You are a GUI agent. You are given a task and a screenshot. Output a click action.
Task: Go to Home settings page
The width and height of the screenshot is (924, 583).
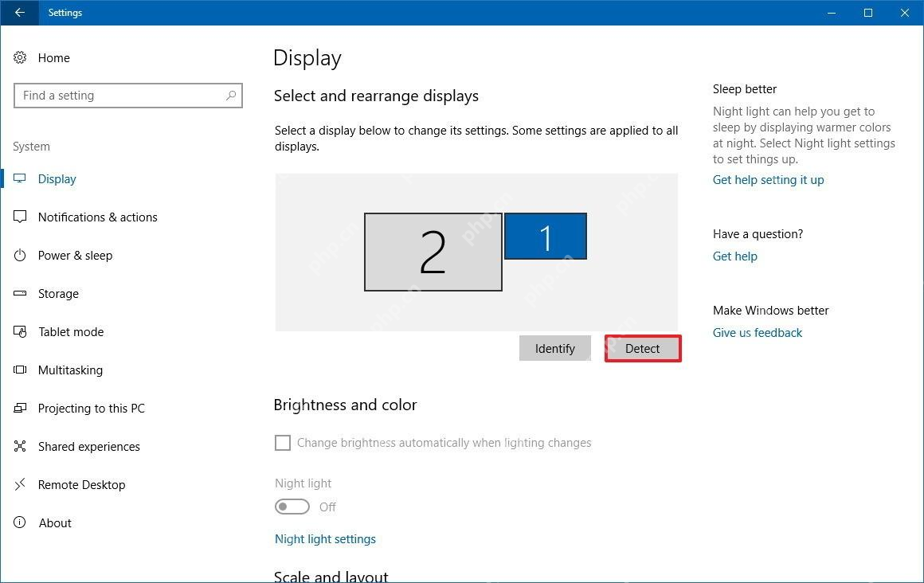tap(53, 58)
